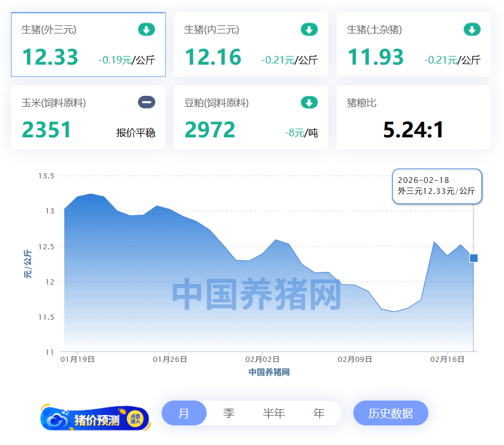Switch to the 季 time range
Image resolution: width=504 pixels, height=445 pixels.
click(x=229, y=413)
